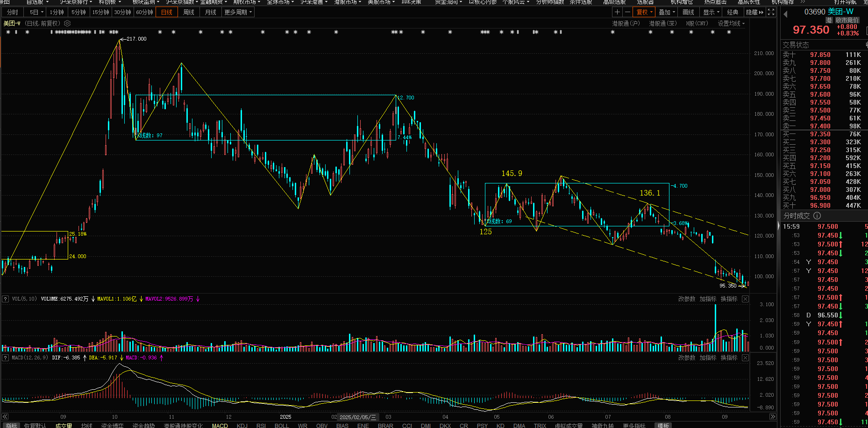Click 加指标 in the MACD panel
Screen dimensions: 868x428
coord(708,358)
